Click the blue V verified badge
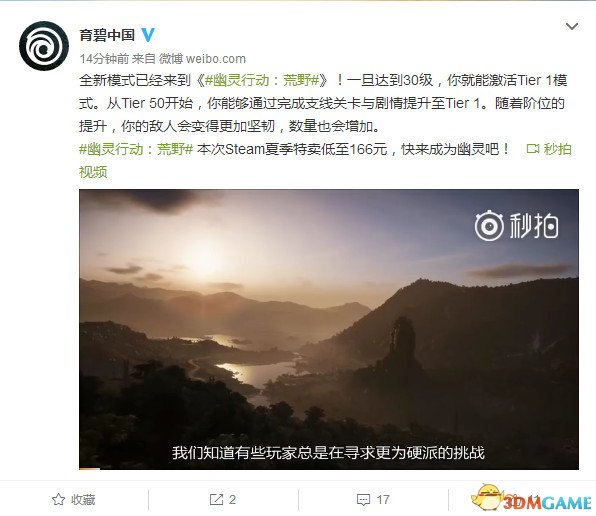The width and height of the screenshot is (596, 516). tap(148, 35)
